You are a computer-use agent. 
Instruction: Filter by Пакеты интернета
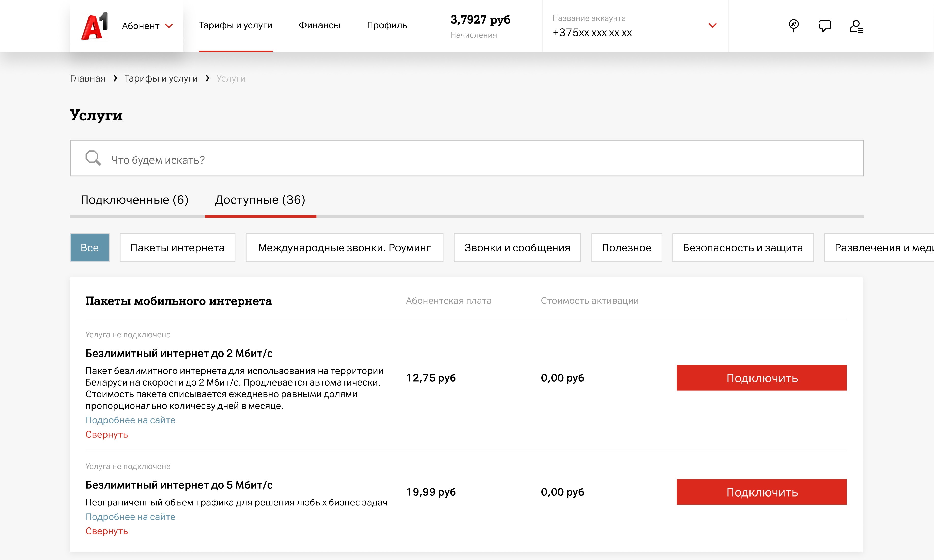177,248
